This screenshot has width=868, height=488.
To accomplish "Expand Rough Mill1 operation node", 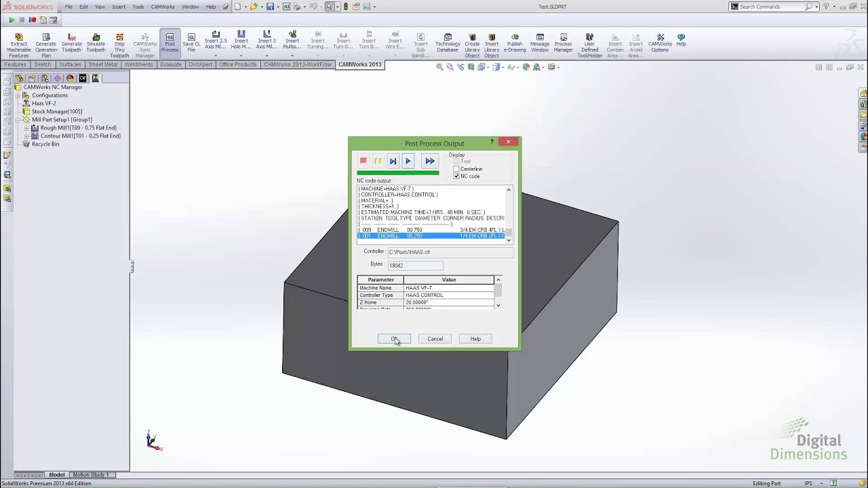I will point(26,128).
